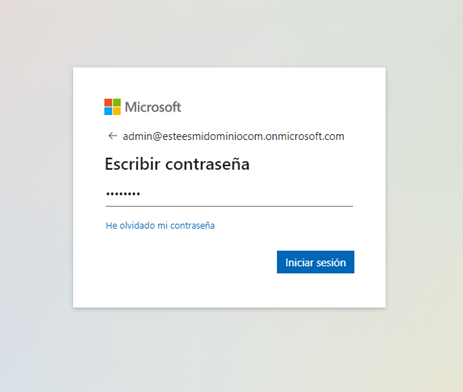The height and width of the screenshot is (392, 463).
Task: Click the back arrow beside the email
Action: (x=113, y=136)
